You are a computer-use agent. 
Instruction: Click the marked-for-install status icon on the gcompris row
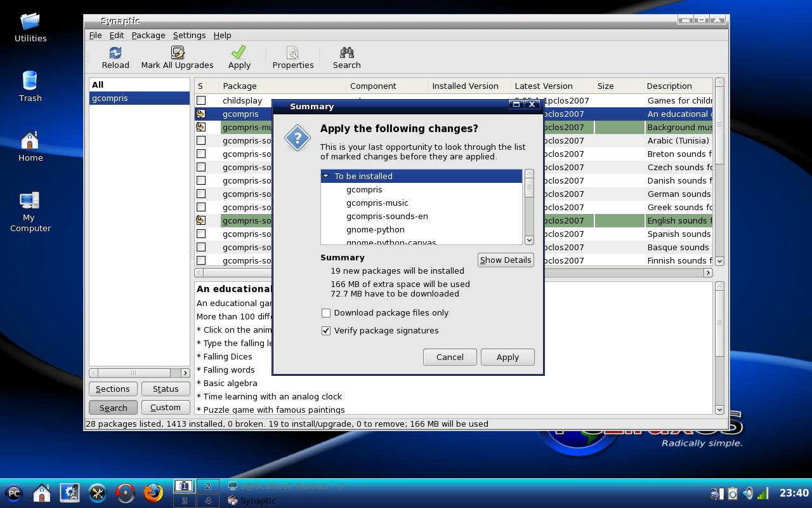[x=201, y=114]
